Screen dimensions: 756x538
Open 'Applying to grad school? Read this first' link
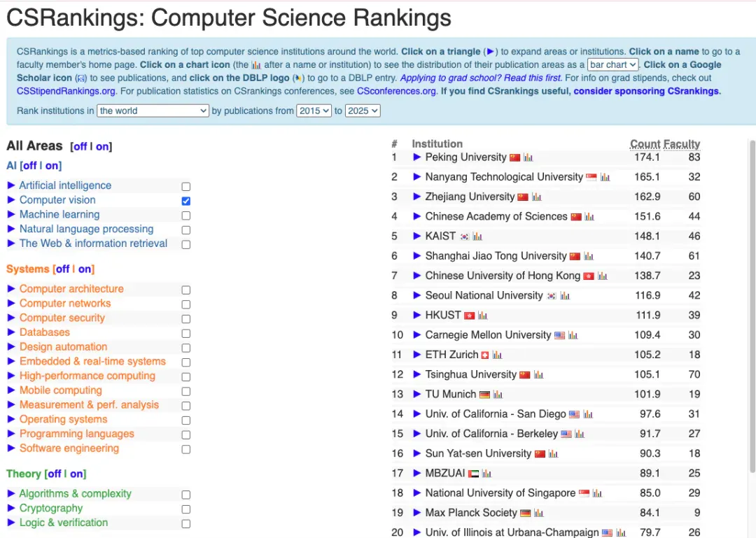(481, 78)
